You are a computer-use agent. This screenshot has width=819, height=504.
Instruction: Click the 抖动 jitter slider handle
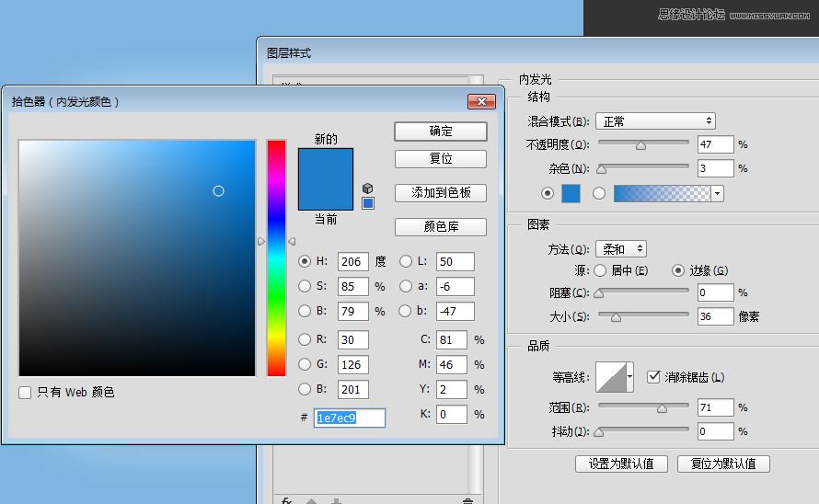pyautogui.click(x=599, y=432)
